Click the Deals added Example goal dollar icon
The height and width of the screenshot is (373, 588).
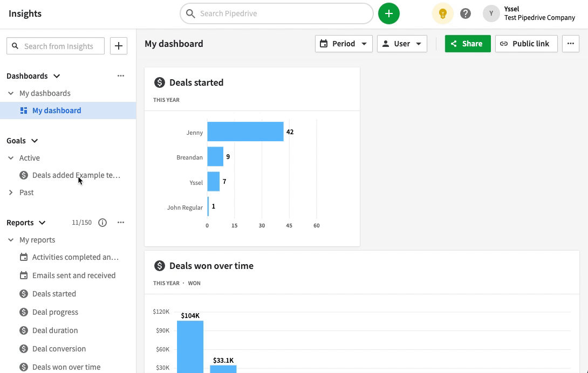(x=23, y=175)
